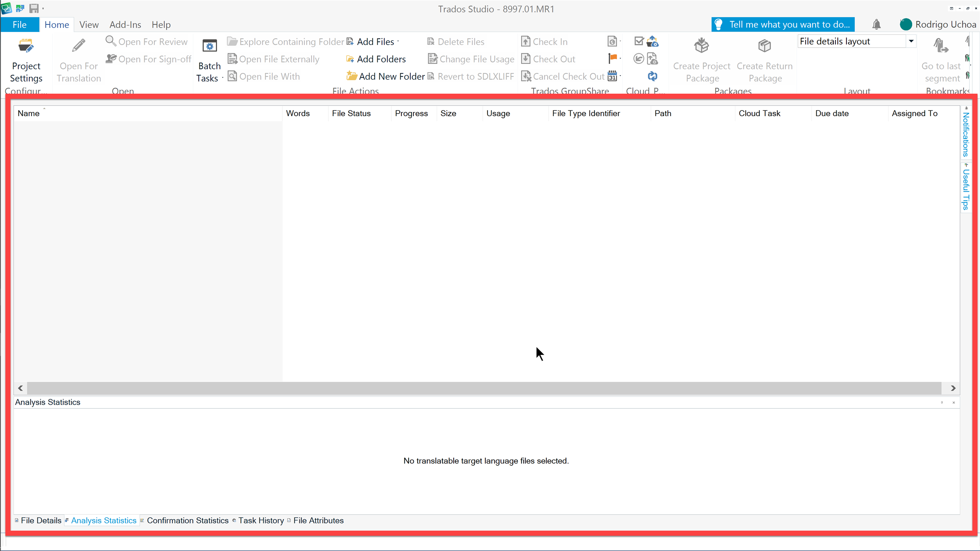Click the Save icon in quick access toolbar
Image resolution: width=980 pixels, height=551 pixels.
tap(34, 8)
